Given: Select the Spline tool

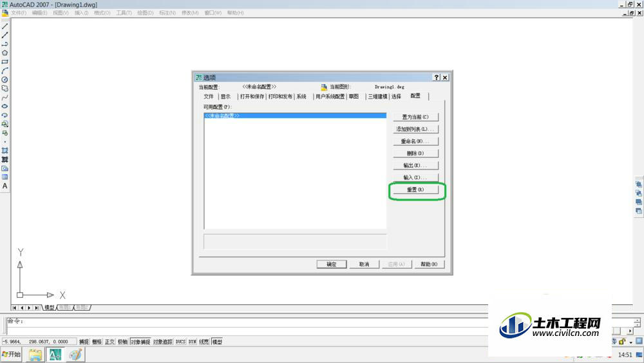Looking at the screenshot, I should [5, 97].
